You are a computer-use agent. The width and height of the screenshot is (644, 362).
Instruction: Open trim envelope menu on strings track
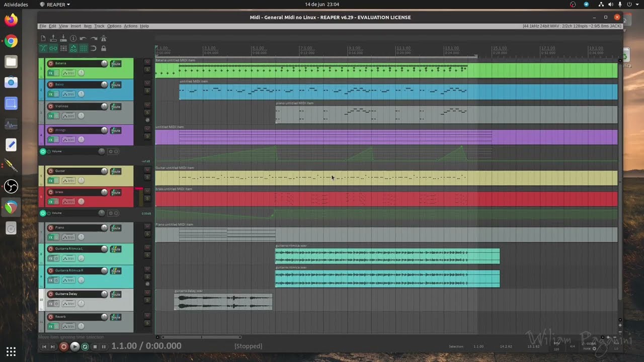coord(68,140)
